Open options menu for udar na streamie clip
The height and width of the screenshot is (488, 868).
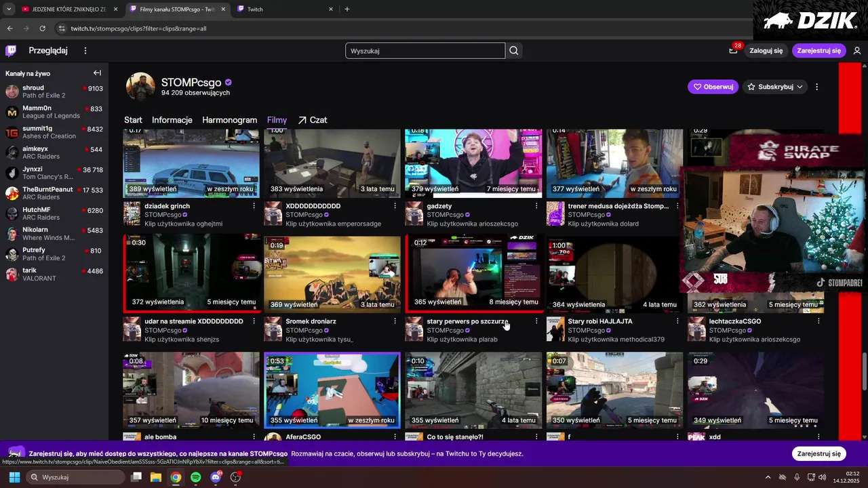point(254,321)
